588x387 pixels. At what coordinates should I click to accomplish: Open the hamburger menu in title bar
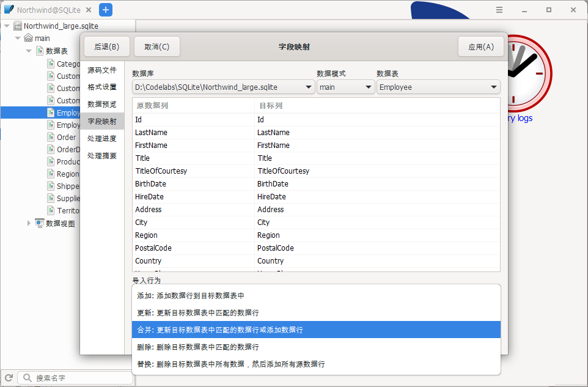(499, 10)
